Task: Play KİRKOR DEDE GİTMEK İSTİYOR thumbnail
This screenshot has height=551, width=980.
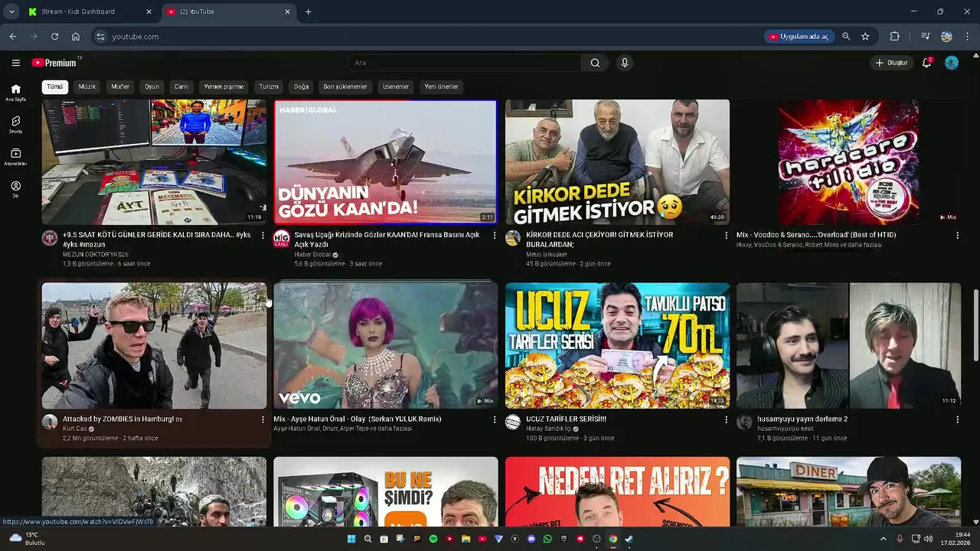Action: point(617,161)
